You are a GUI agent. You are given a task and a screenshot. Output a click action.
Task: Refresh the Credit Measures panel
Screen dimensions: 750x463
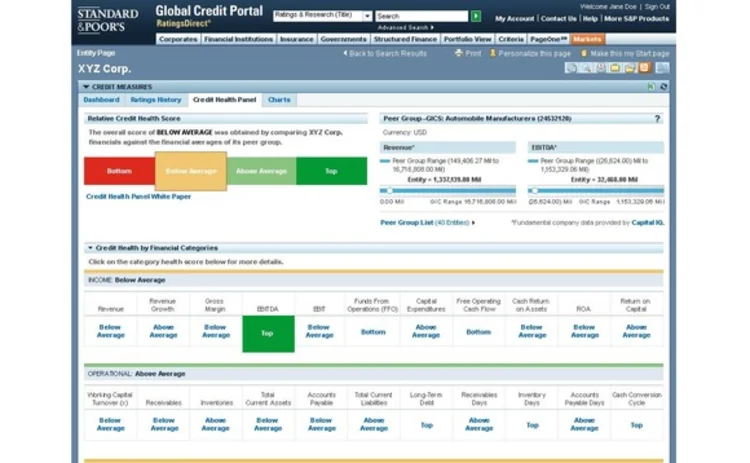tap(663, 87)
